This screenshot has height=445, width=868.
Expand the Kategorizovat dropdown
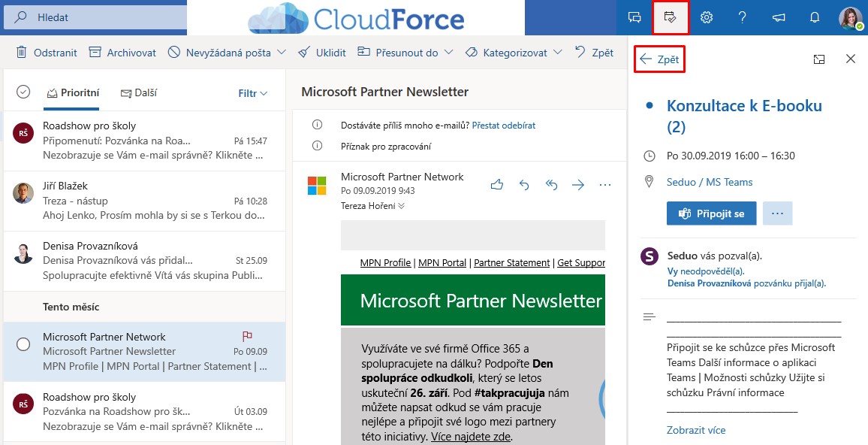[x=558, y=53]
